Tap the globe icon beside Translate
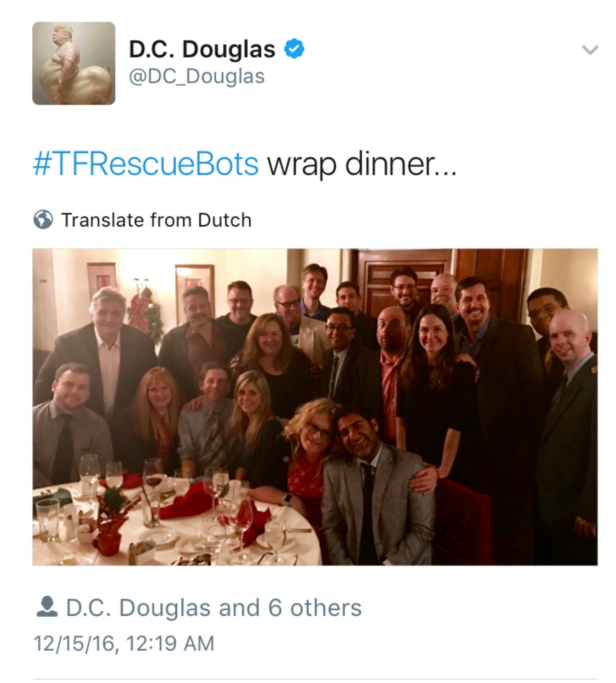The width and height of the screenshot is (616, 683). [x=43, y=220]
